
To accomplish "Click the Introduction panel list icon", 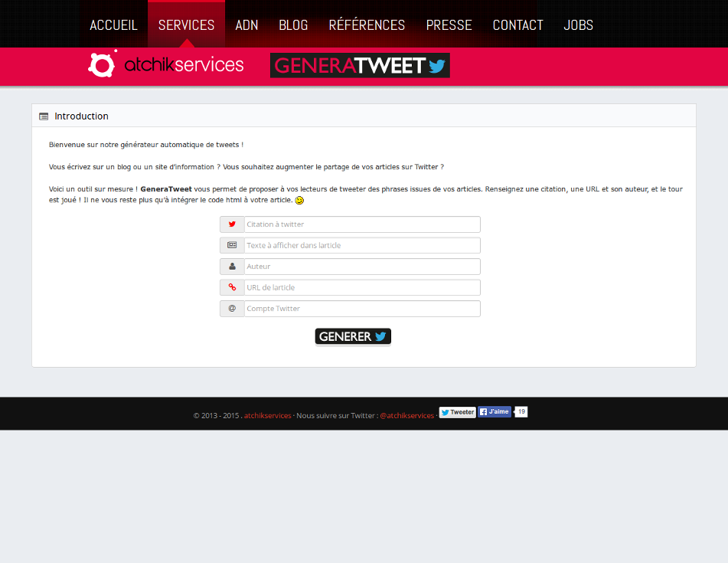I will pos(44,116).
